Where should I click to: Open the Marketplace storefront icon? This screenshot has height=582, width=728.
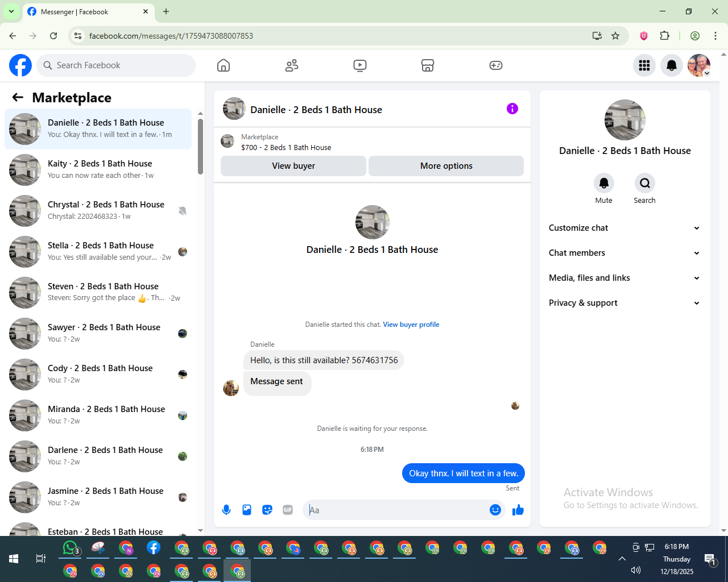pos(428,65)
